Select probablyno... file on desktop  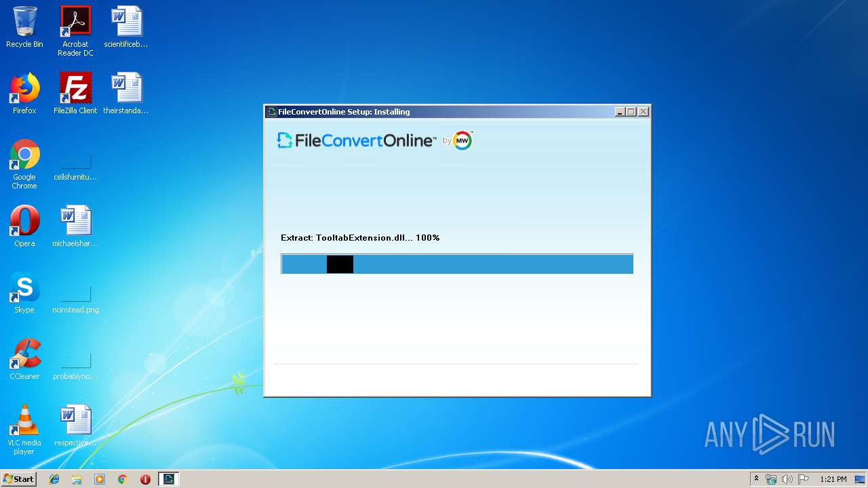(75, 366)
